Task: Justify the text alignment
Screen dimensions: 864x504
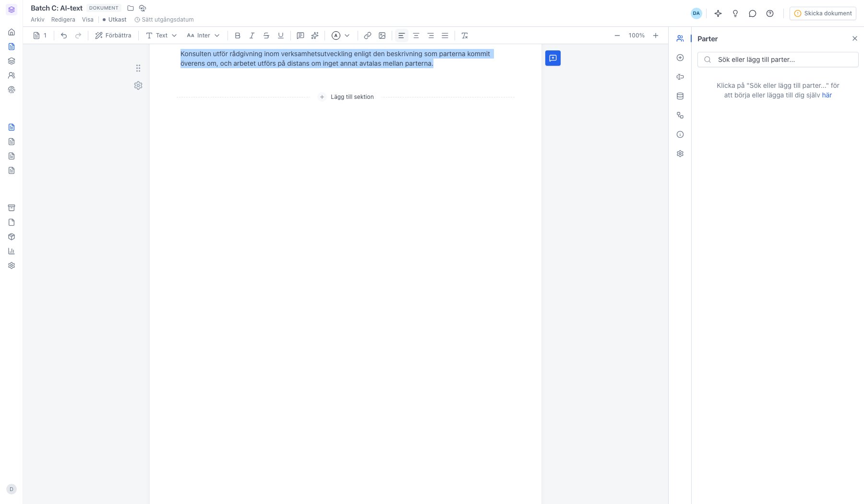Action: click(445, 36)
